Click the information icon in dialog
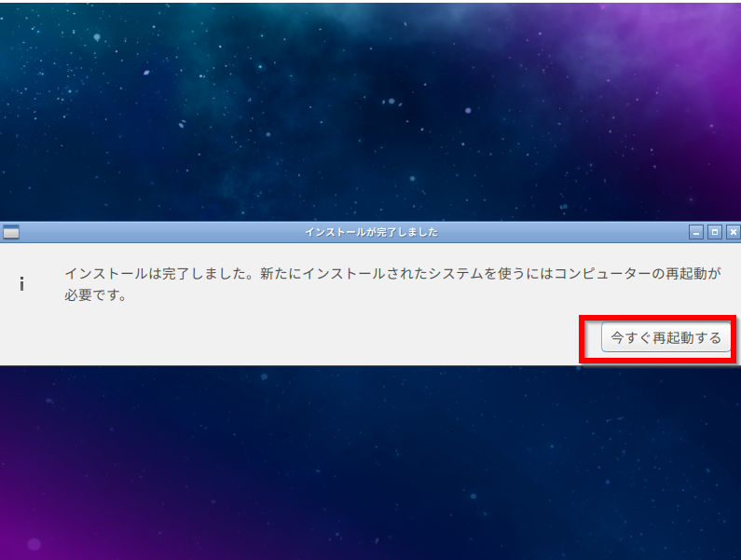The height and width of the screenshot is (560, 741). pyautogui.click(x=21, y=284)
